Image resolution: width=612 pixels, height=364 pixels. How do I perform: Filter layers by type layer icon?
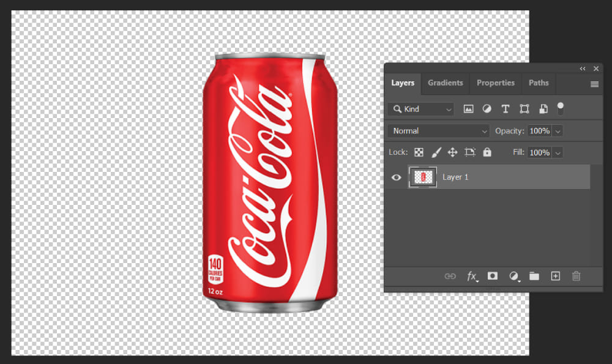click(x=506, y=109)
